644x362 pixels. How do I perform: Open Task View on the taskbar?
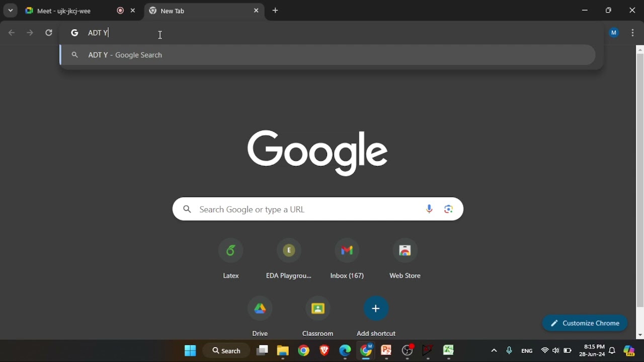coord(263,351)
